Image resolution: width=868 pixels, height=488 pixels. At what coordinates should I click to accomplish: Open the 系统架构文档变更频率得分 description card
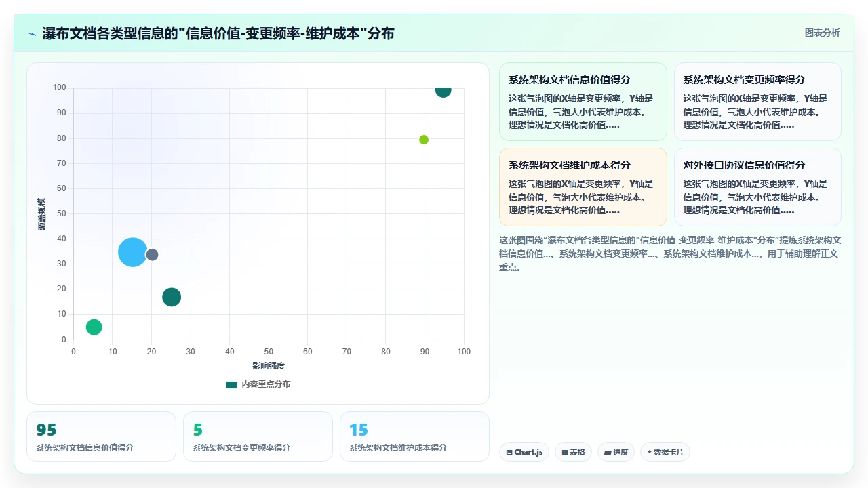point(757,102)
